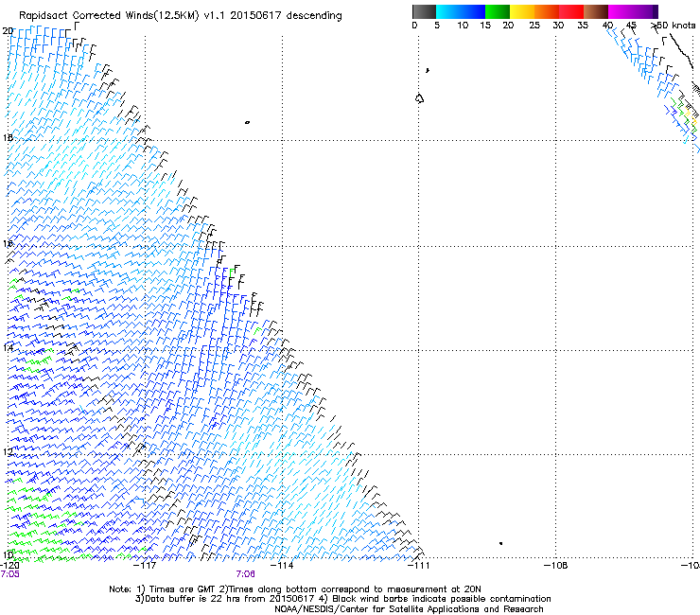The width and height of the screenshot is (700, 615).
Task: Click the NOAA/NESDIS credit line
Action: coord(409,609)
